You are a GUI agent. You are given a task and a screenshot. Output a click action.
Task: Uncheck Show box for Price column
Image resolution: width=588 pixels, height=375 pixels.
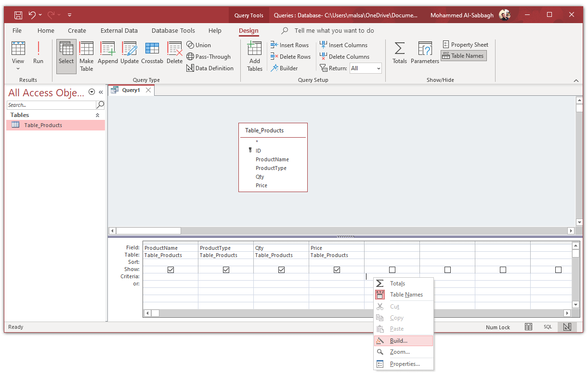point(337,270)
